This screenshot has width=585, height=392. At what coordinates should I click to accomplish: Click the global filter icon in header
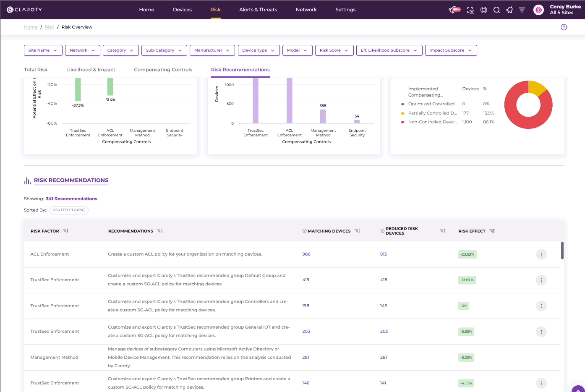click(x=522, y=10)
